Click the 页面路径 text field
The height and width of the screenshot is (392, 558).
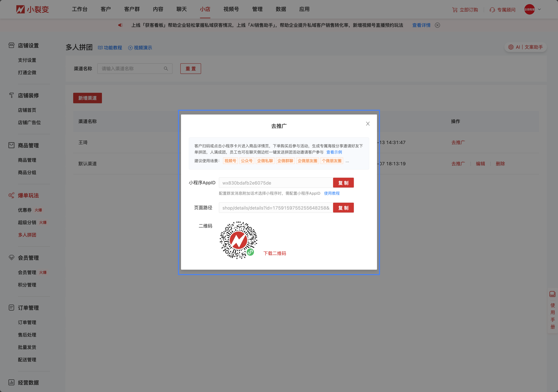(x=276, y=208)
